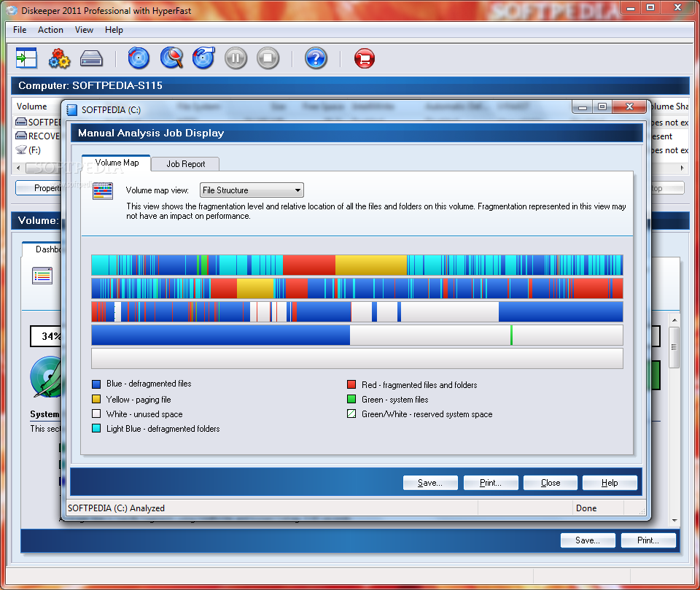700x590 pixels.
Task: Click the dialog resize grip corner
Action: [642, 511]
